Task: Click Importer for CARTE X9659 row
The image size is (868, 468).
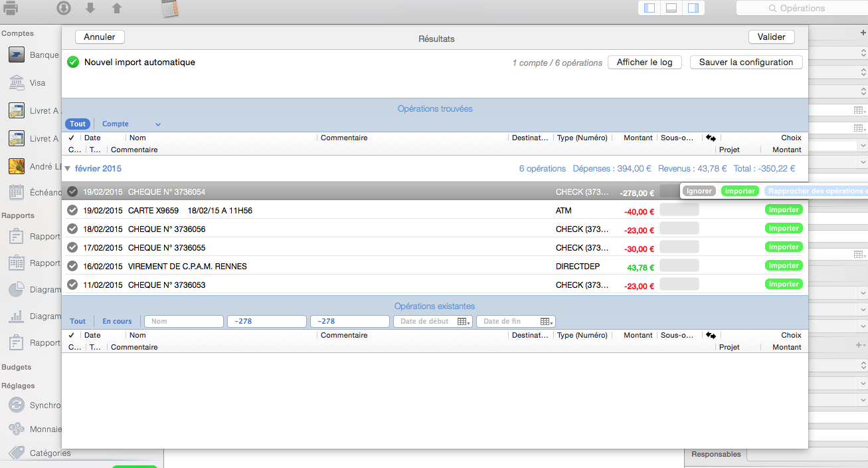Action: coord(784,210)
